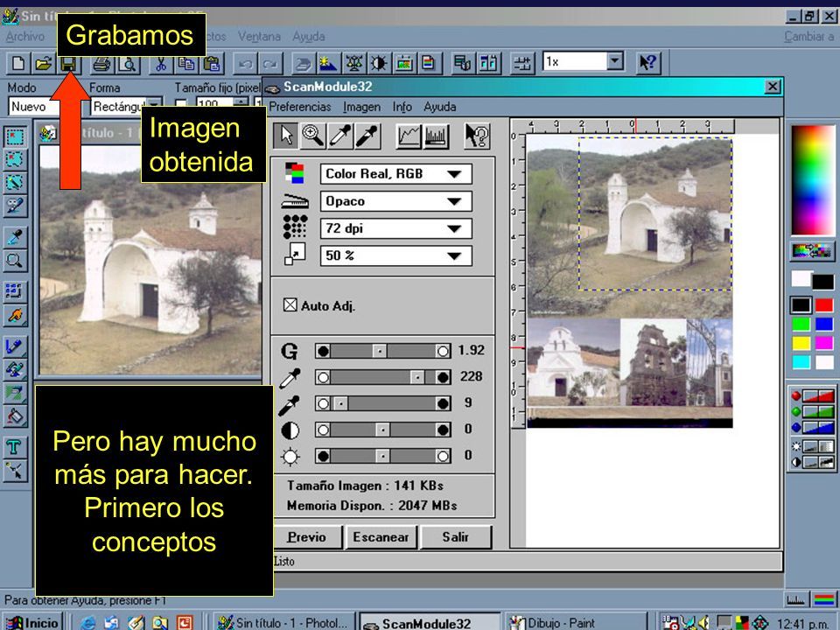Open the Ventana menu
The height and width of the screenshot is (630, 840).
[259, 37]
